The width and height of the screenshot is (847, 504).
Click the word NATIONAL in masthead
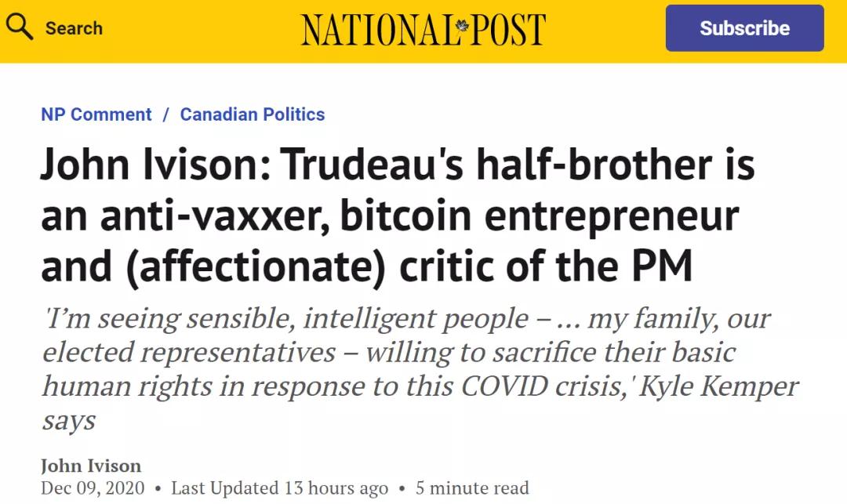pos(376,30)
